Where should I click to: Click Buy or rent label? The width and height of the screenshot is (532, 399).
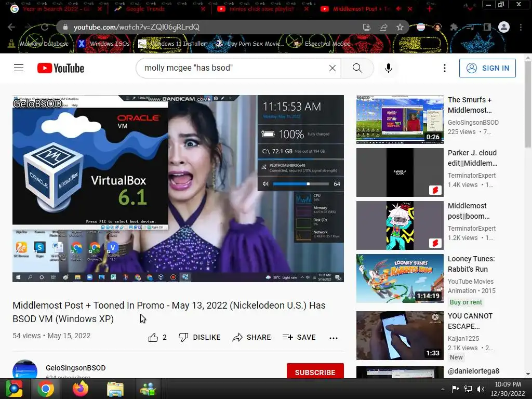tap(466, 302)
